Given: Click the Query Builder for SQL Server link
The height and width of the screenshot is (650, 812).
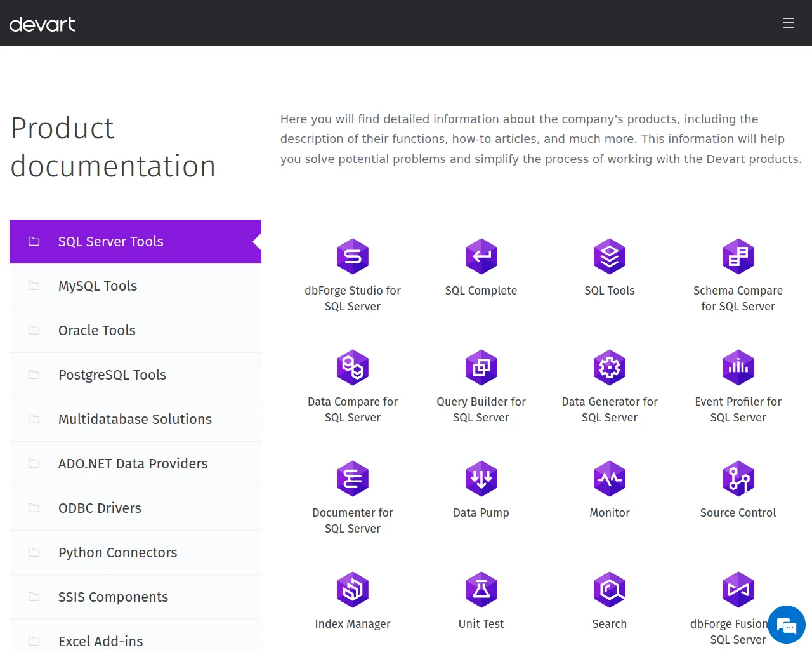Looking at the screenshot, I should pos(481,409).
